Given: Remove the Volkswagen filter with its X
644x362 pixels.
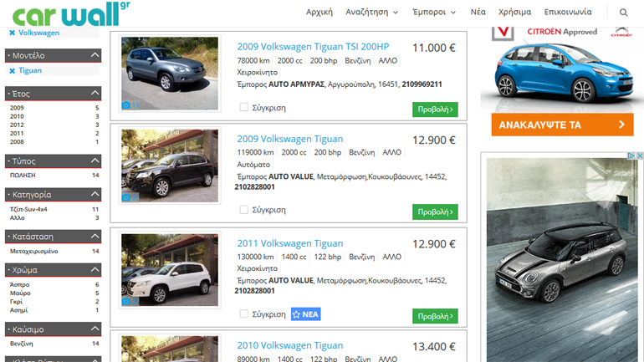Looking at the screenshot, I should click(x=13, y=33).
